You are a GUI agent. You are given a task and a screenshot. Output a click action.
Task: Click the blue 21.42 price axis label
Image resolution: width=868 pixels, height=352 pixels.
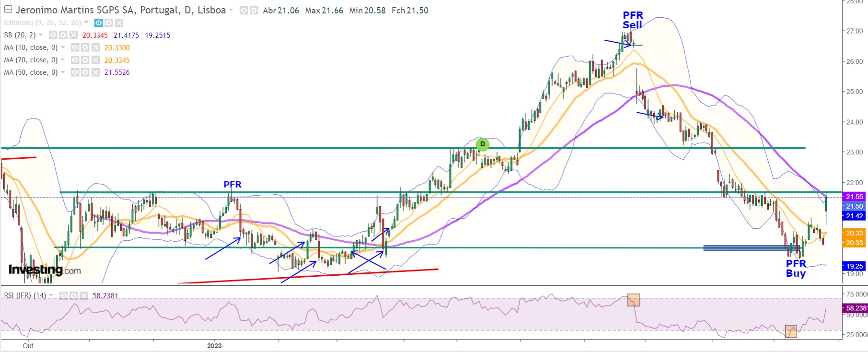coord(854,216)
